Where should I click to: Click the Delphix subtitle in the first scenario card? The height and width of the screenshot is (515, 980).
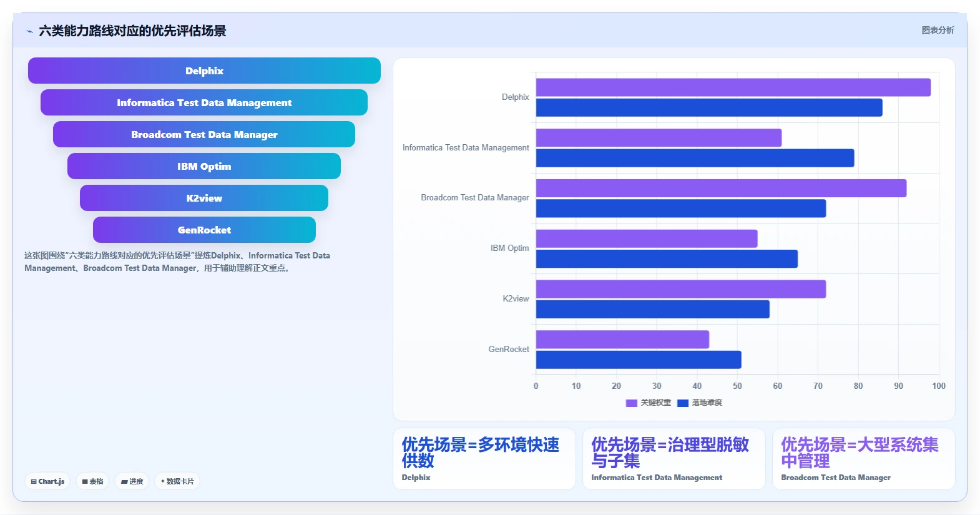(416, 478)
